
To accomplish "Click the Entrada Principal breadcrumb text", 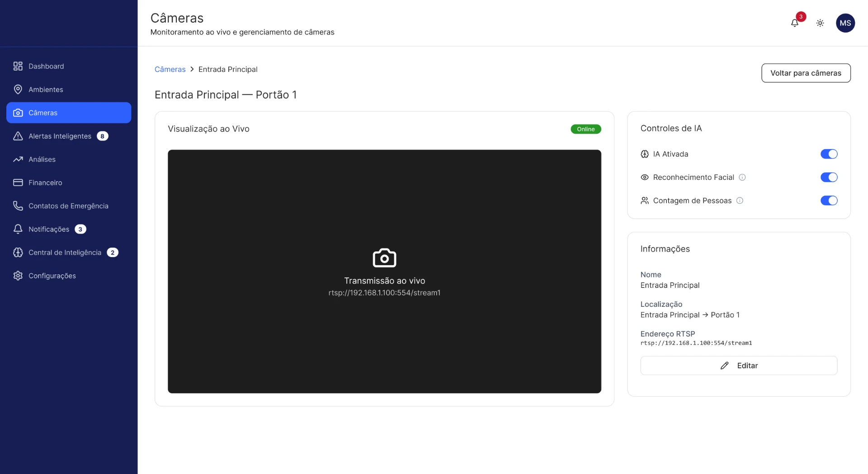I will click(228, 69).
